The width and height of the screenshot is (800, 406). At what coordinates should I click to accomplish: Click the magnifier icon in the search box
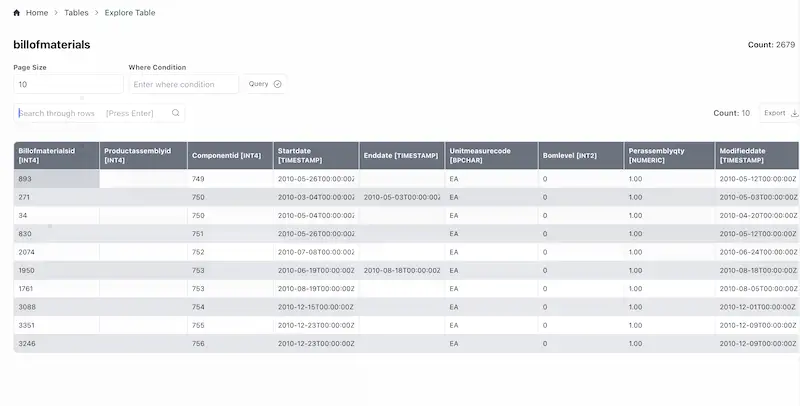coord(176,113)
